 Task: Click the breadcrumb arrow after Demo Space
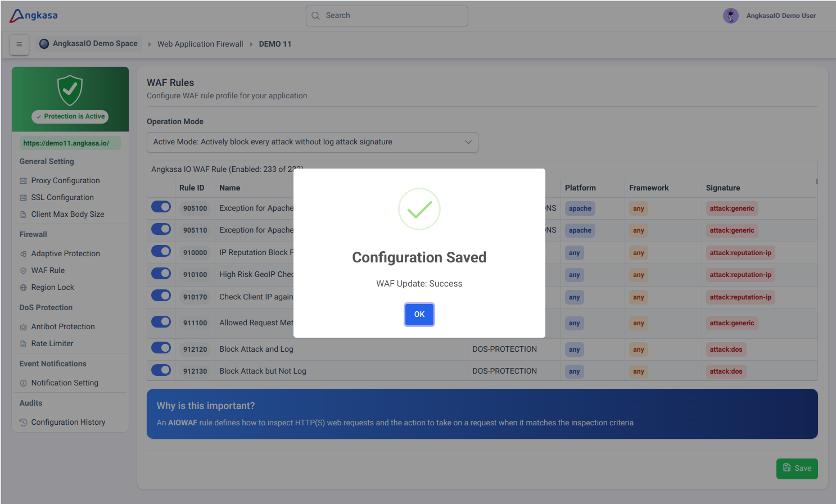[x=150, y=44]
